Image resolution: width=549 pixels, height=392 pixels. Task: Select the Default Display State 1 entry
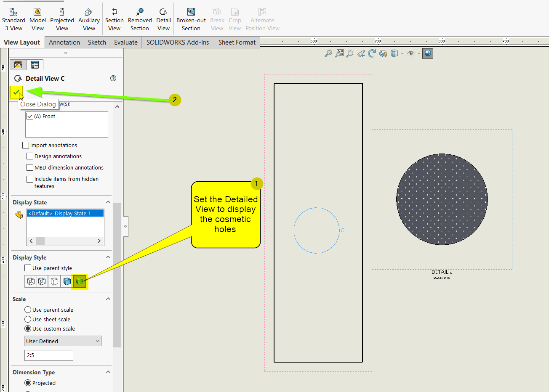coord(65,213)
